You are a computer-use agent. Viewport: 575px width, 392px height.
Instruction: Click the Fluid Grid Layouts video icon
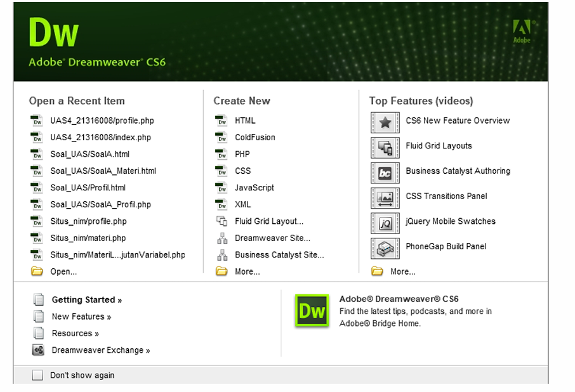pos(385,148)
